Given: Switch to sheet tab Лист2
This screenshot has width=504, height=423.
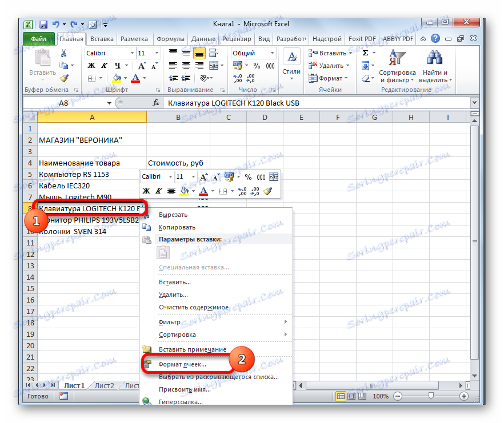Looking at the screenshot, I should tap(105, 386).
